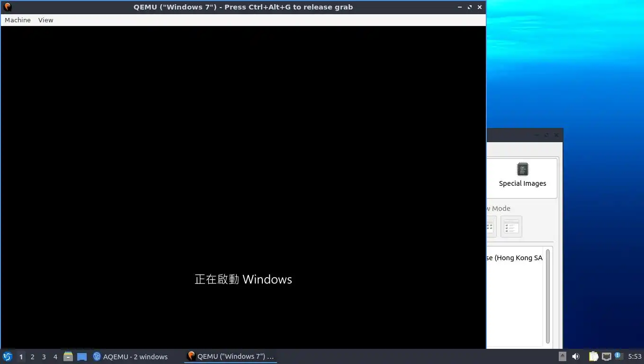Switch to workspace 2 in the pager
The height and width of the screenshot is (364, 644).
pyautogui.click(x=32, y=356)
